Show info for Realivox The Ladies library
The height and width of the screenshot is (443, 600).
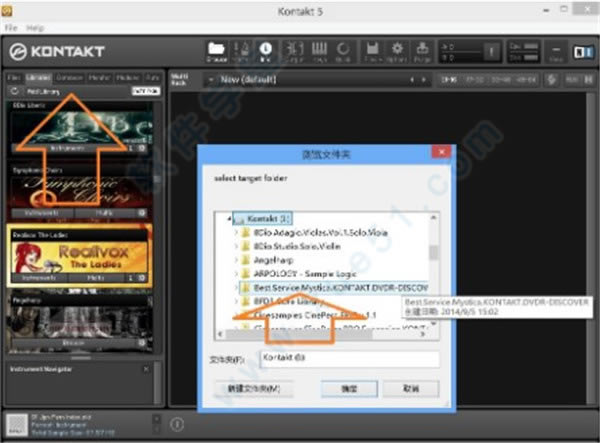pyautogui.click(x=130, y=278)
